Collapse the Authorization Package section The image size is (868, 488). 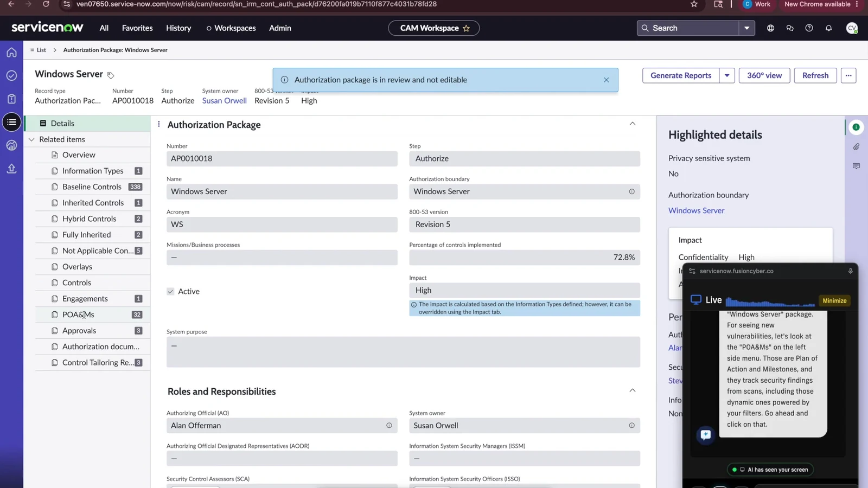(x=633, y=124)
